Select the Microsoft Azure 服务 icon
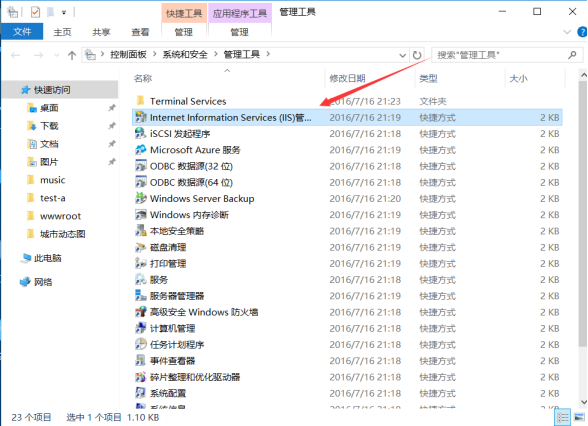Viewport: 588px width, 426px height. coord(141,150)
